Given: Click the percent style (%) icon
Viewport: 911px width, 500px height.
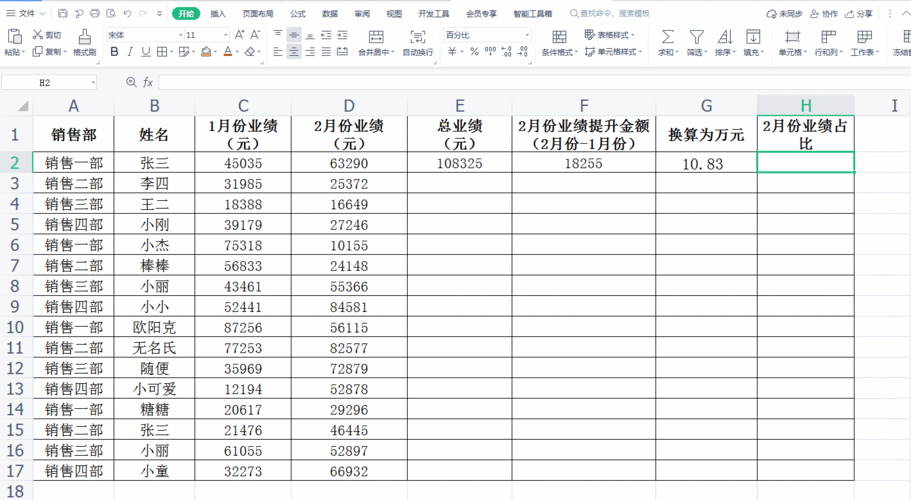Looking at the screenshot, I should [x=474, y=52].
